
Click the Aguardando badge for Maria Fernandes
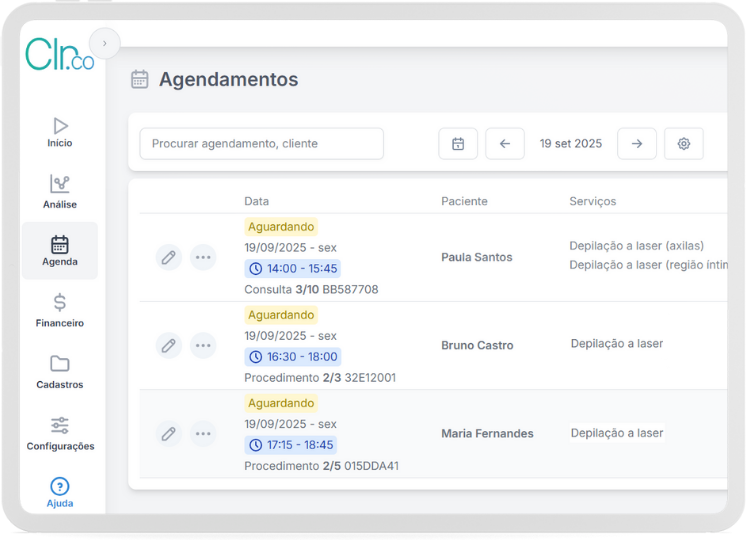pos(281,403)
